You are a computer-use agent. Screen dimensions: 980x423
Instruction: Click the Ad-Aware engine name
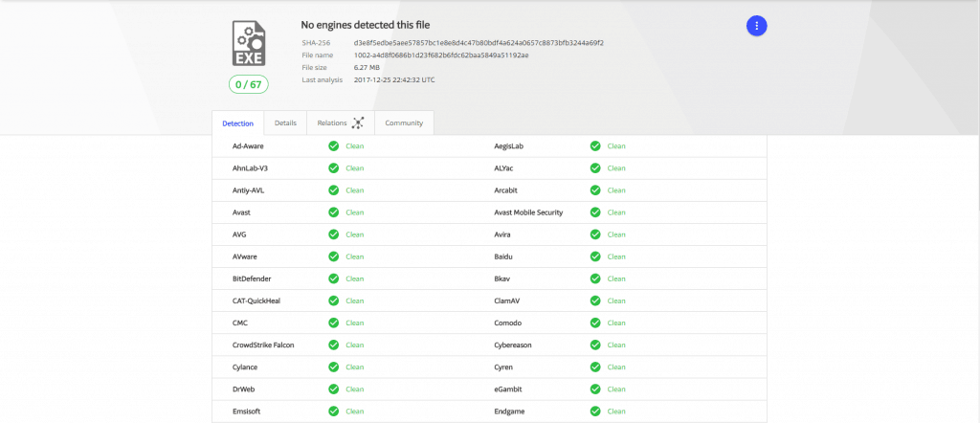(248, 146)
